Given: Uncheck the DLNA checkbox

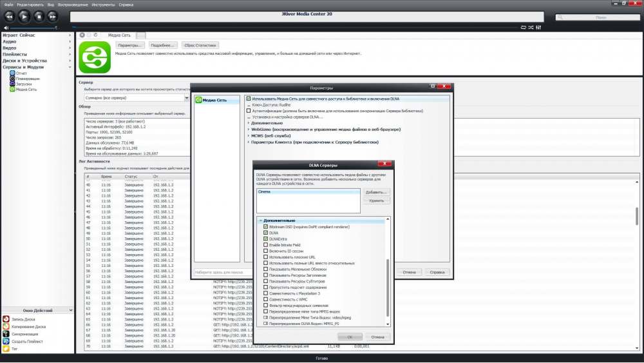Looking at the screenshot, I should [x=266, y=233].
